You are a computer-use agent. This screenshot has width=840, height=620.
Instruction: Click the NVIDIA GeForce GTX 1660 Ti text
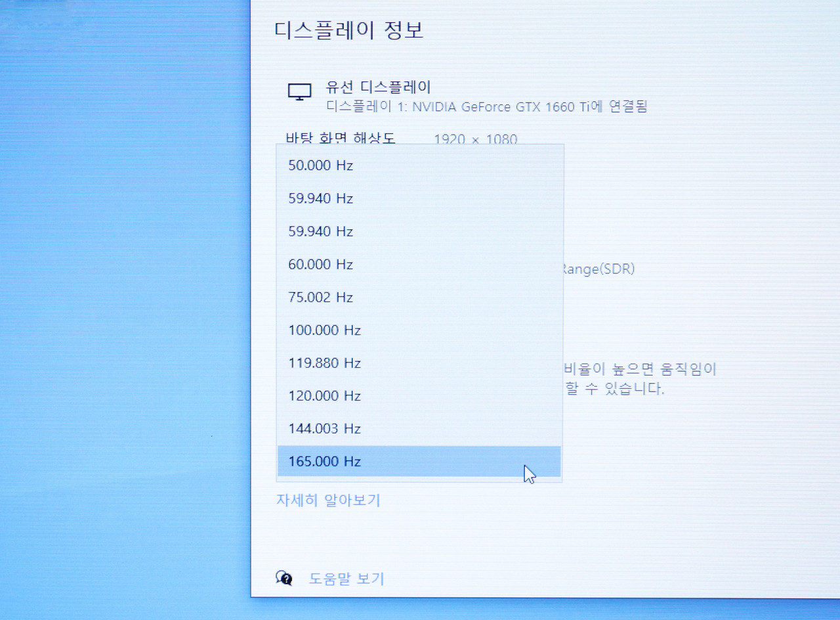pos(512,106)
